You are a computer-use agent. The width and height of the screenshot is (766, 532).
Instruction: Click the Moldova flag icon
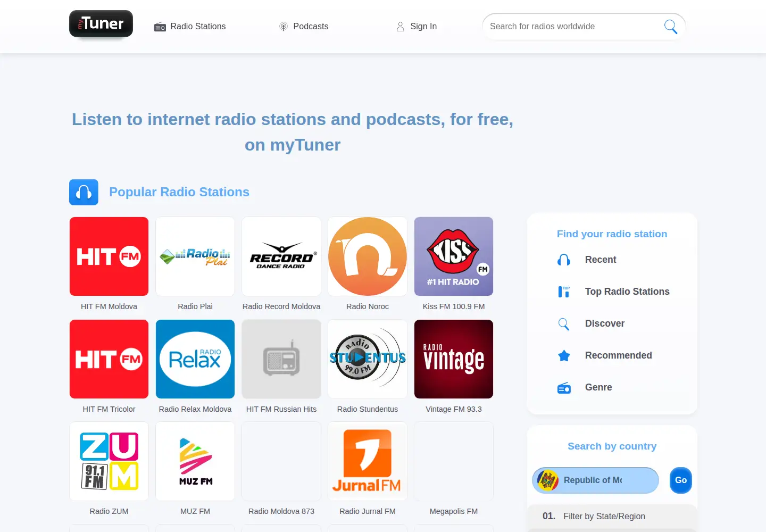[x=548, y=480]
